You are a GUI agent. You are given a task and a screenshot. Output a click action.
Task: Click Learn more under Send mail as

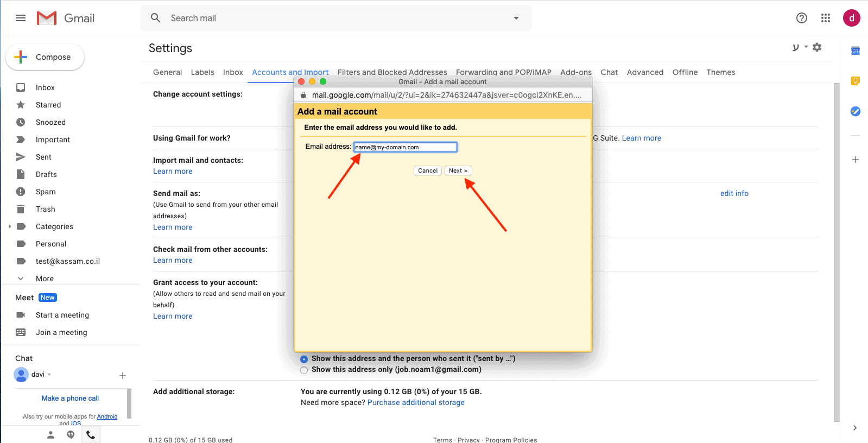[x=173, y=227]
